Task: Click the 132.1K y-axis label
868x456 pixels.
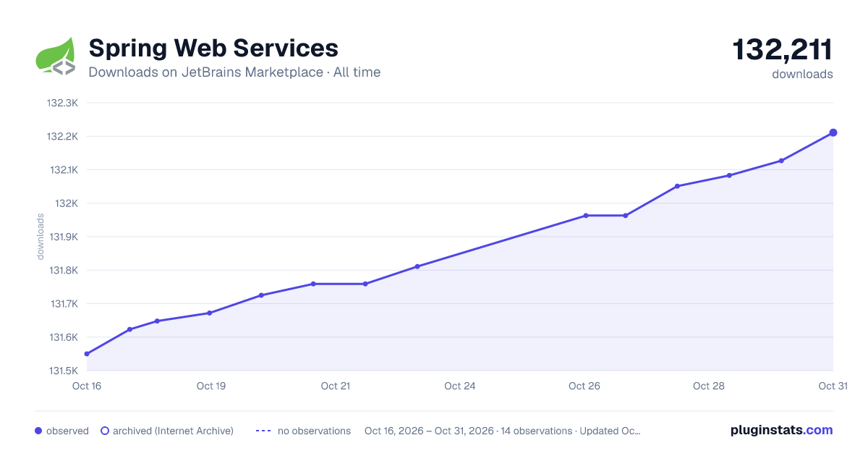Action: (x=63, y=170)
